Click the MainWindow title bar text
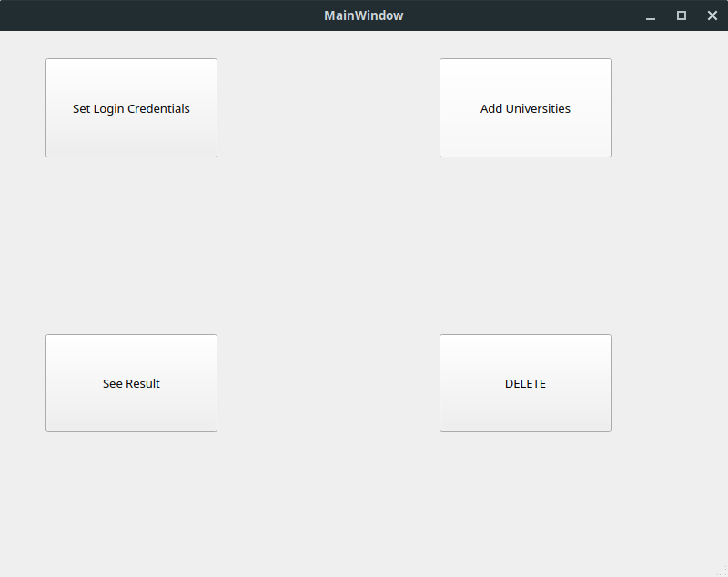This screenshot has height=577, width=728. point(363,15)
